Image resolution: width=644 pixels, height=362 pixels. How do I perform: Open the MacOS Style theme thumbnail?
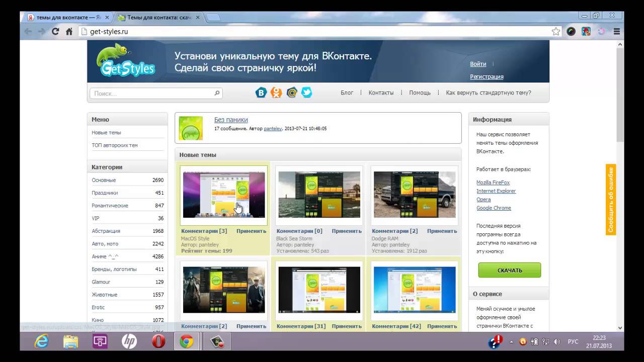[224, 195]
